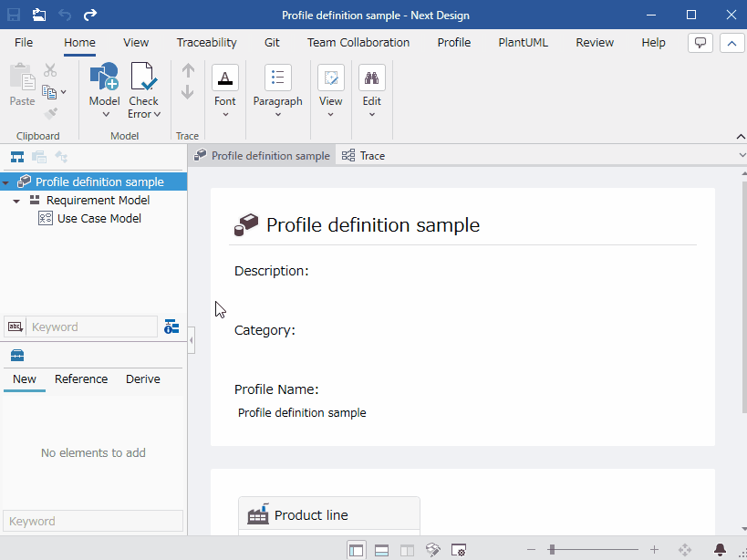Click the small ribbon minimize chevron below Edit

[x=741, y=137]
